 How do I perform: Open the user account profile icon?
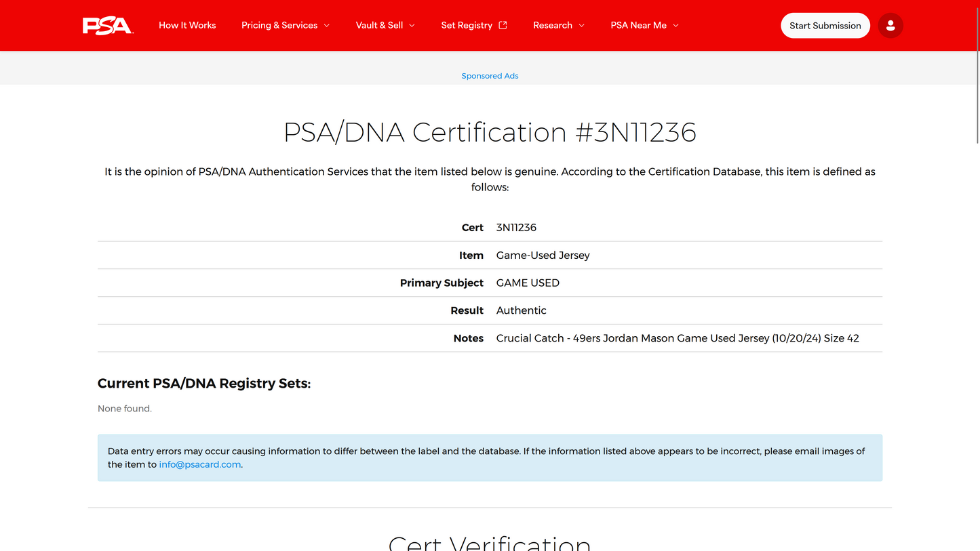coord(890,26)
